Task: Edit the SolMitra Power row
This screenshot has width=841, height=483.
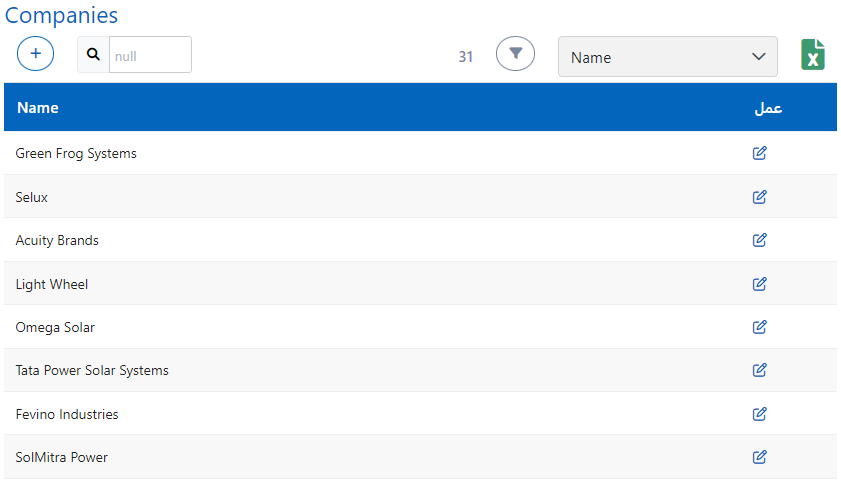Action: pos(759,457)
